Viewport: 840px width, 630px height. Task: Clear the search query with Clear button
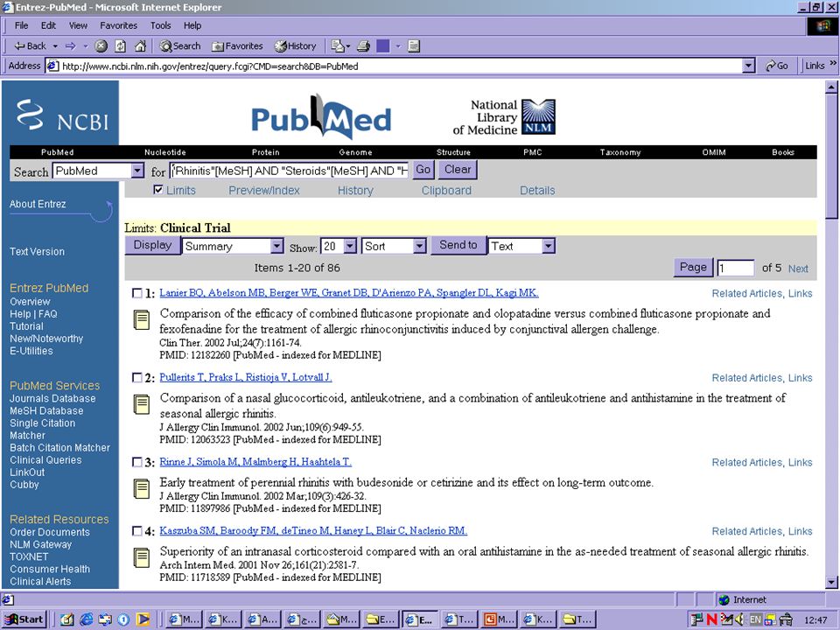coord(458,170)
